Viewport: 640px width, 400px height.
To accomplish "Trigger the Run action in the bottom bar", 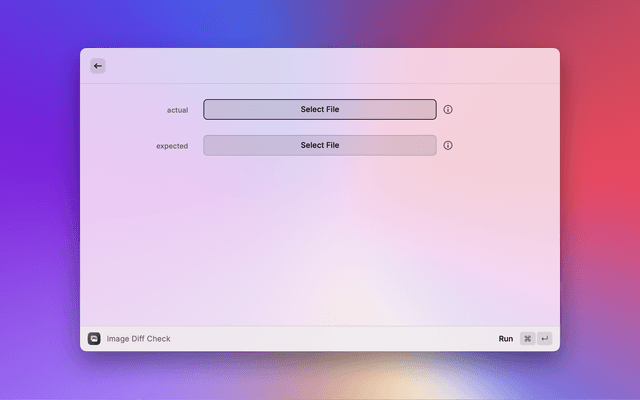I will tap(506, 339).
